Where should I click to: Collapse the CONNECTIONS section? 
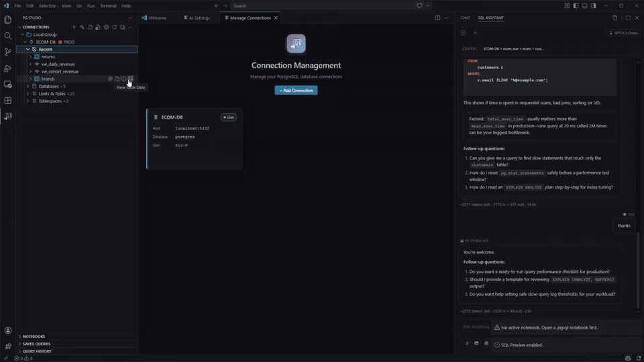pyautogui.click(x=19, y=27)
